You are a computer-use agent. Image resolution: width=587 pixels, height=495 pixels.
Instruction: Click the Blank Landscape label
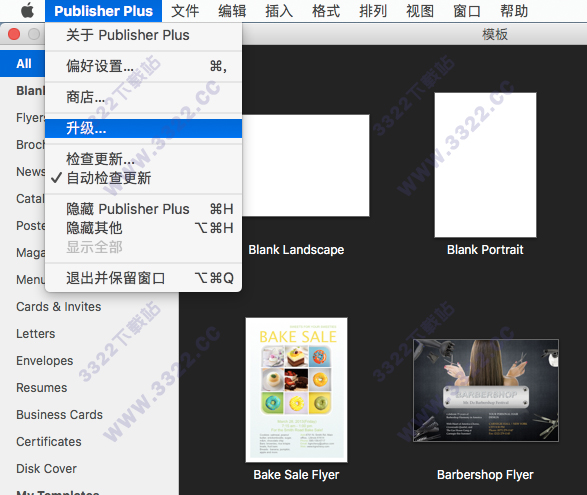(296, 250)
